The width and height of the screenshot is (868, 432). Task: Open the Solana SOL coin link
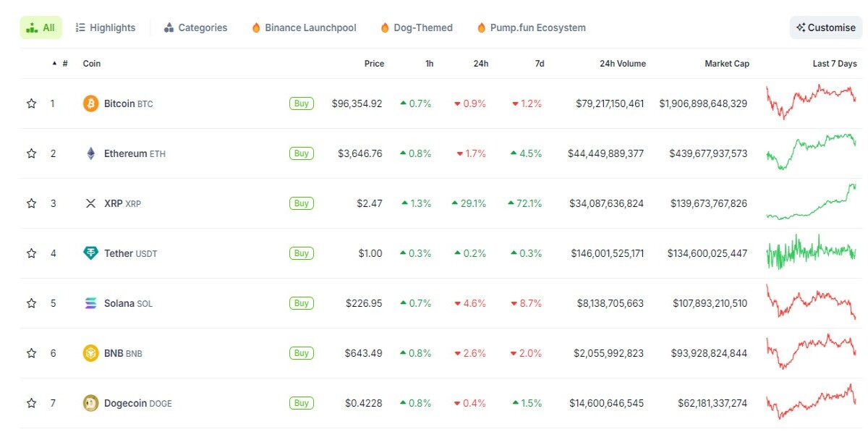[129, 303]
